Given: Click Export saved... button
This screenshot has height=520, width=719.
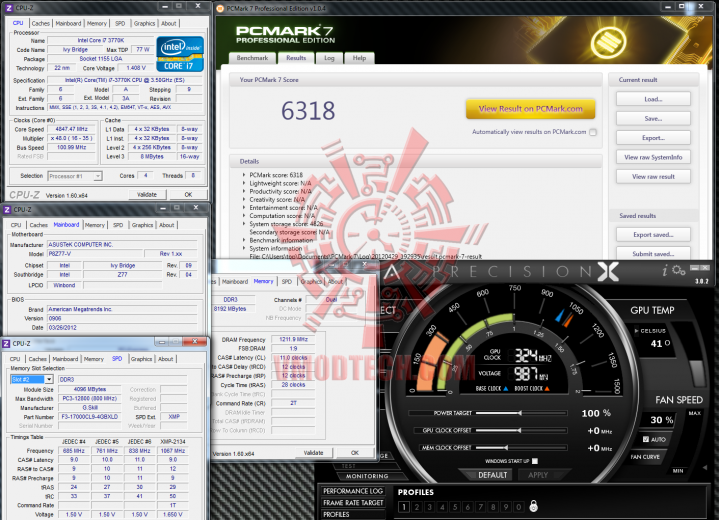Looking at the screenshot, I should pos(653,235).
